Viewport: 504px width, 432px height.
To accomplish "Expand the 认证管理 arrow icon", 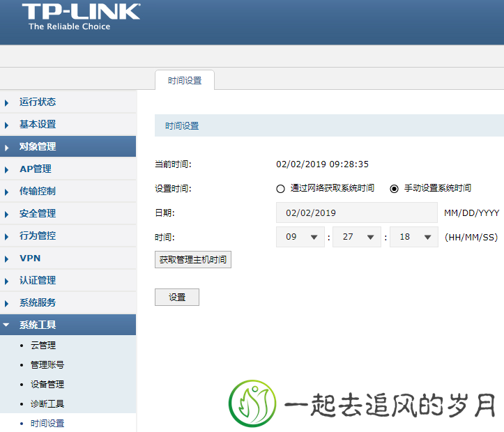I will [x=6, y=281].
